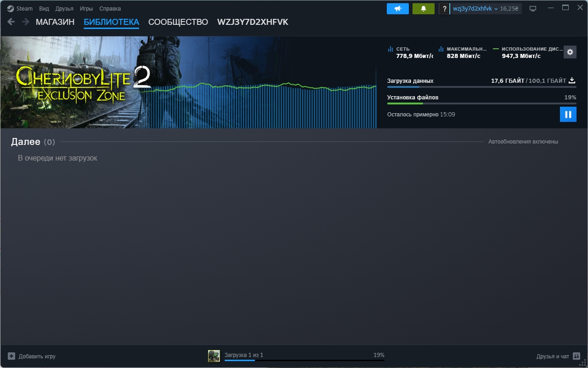Click the bottom download progress bar

coord(304,361)
